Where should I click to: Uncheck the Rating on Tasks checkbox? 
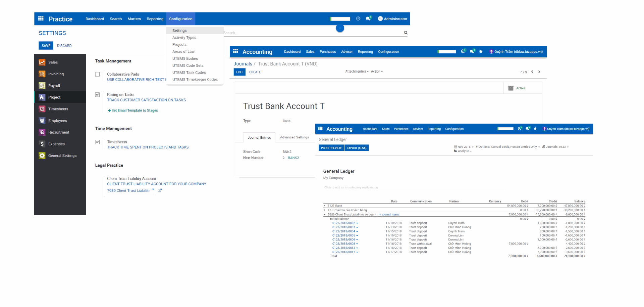tap(98, 95)
